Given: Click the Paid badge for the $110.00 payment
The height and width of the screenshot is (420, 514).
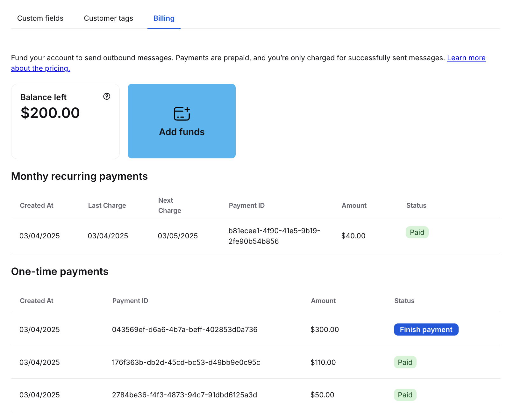Looking at the screenshot, I should tap(405, 362).
